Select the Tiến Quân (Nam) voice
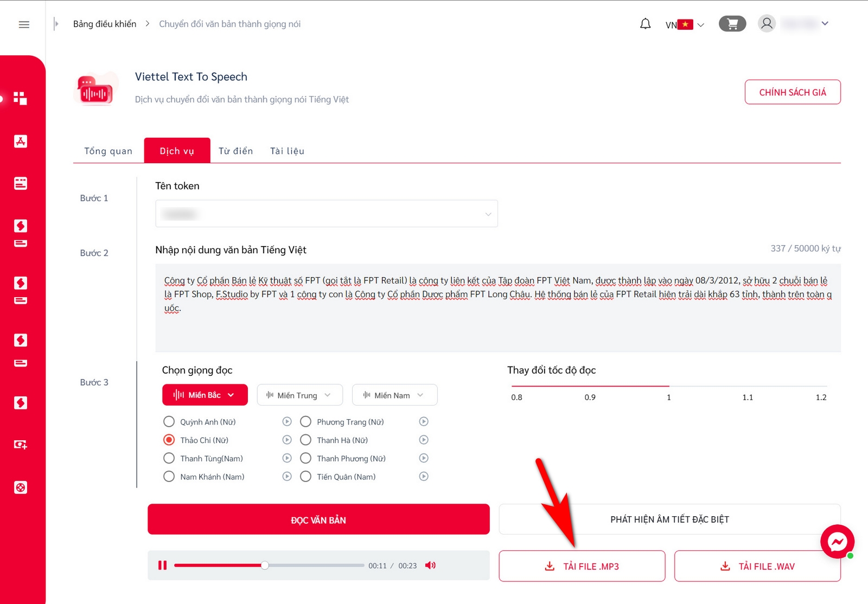 306,477
